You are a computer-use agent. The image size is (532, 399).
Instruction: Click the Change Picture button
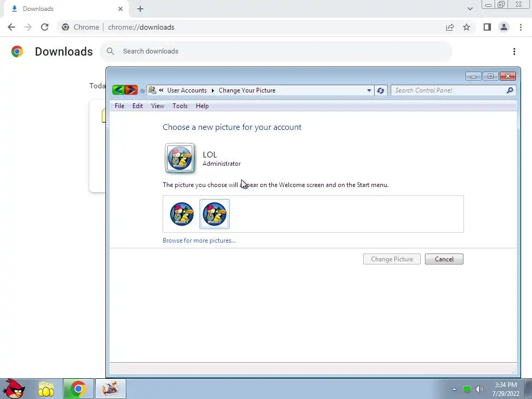(x=392, y=259)
